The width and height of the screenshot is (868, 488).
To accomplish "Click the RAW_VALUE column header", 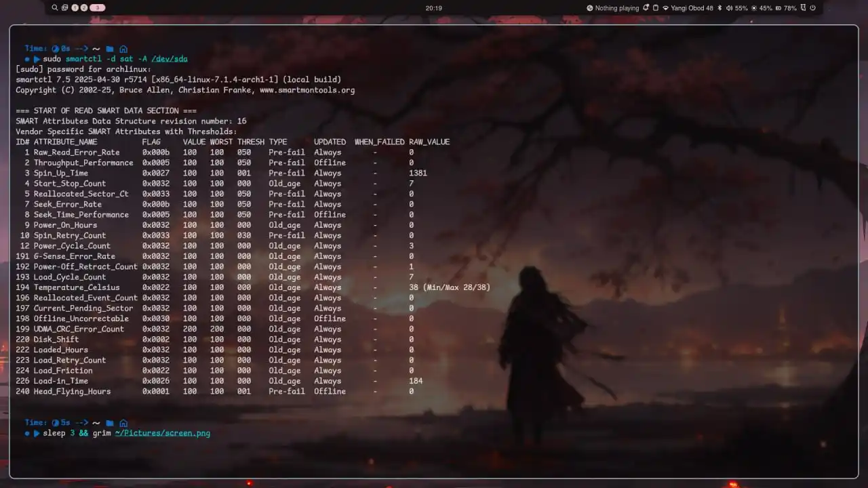I will [429, 142].
